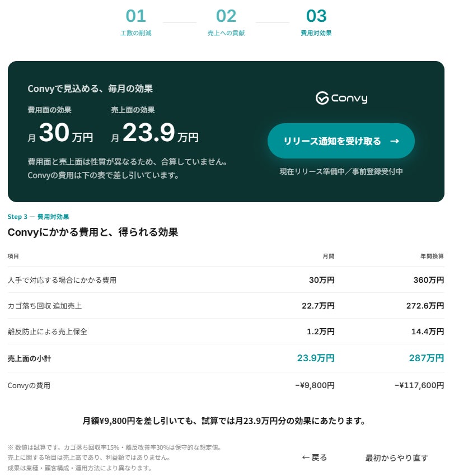Click the heading Convyにかかる費用と、得られる効果
The image size is (454, 476).
[92, 232]
